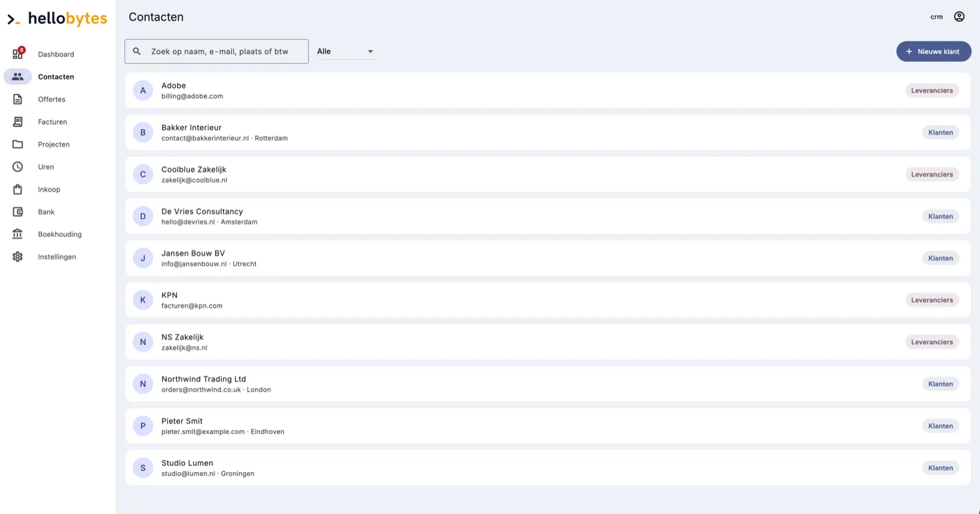Image resolution: width=980 pixels, height=514 pixels.
Task: Click the NS Zakelijk avatar letter N
Action: click(x=143, y=342)
